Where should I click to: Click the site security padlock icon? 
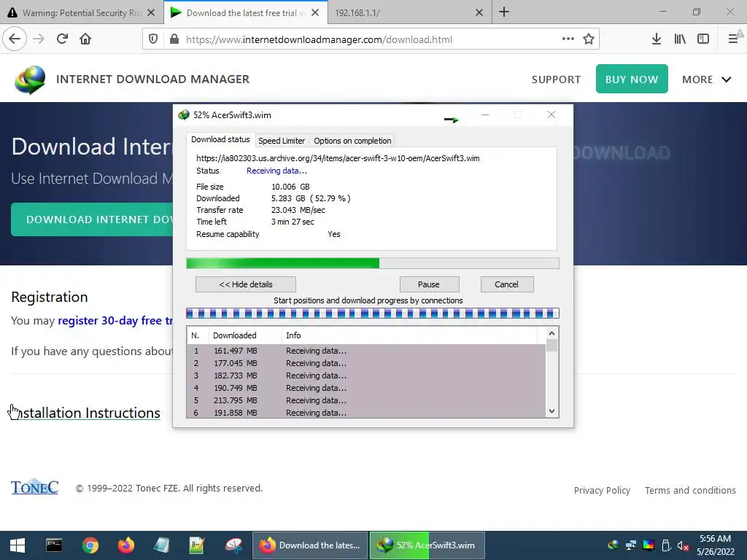point(174,39)
